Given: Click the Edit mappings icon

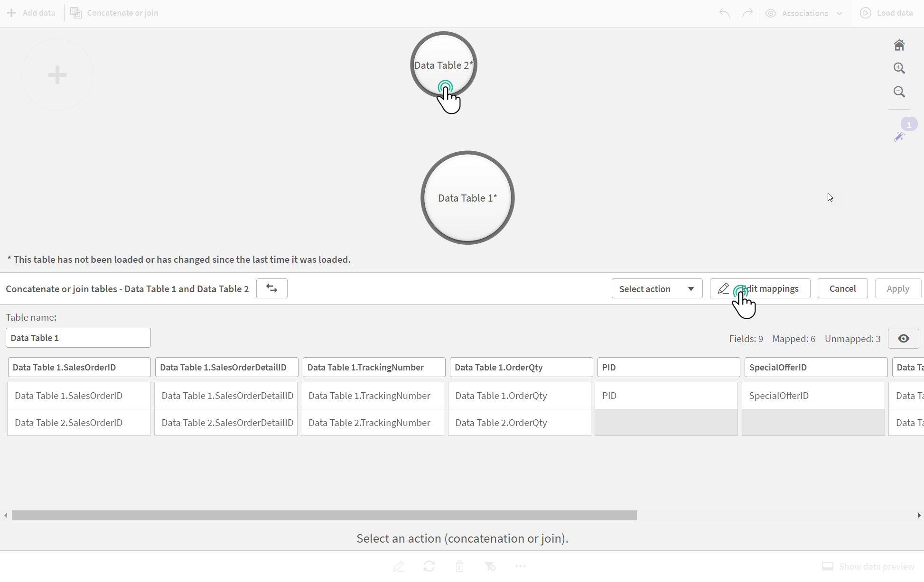Looking at the screenshot, I should 723,288.
